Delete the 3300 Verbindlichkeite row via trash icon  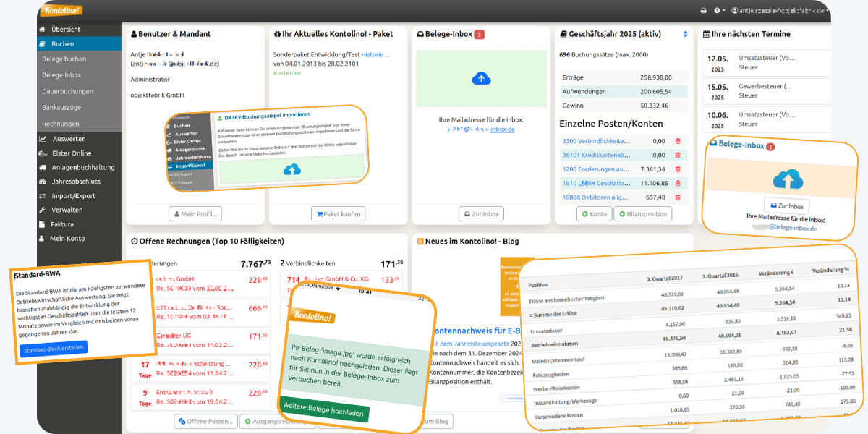[678, 141]
